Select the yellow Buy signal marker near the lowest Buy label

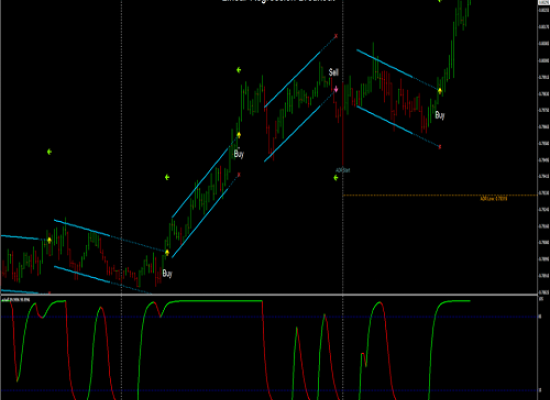pyautogui.click(x=167, y=252)
